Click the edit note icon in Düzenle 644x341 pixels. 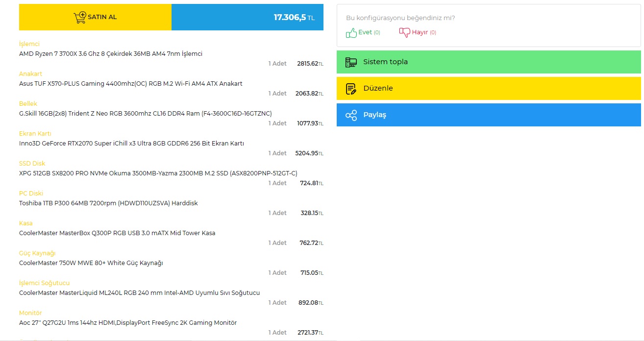(351, 89)
